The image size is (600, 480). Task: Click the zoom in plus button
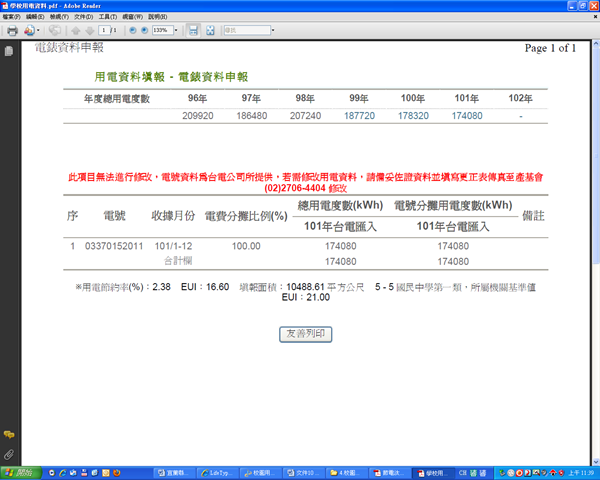pyautogui.click(x=145, y=30)
